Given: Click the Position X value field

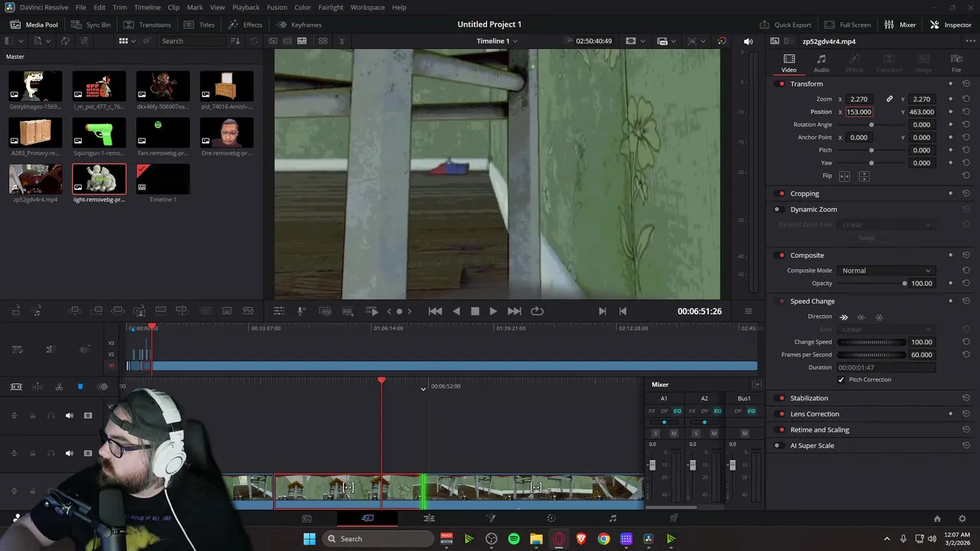Looking at the screenshot, I should (x=859, y=112).
